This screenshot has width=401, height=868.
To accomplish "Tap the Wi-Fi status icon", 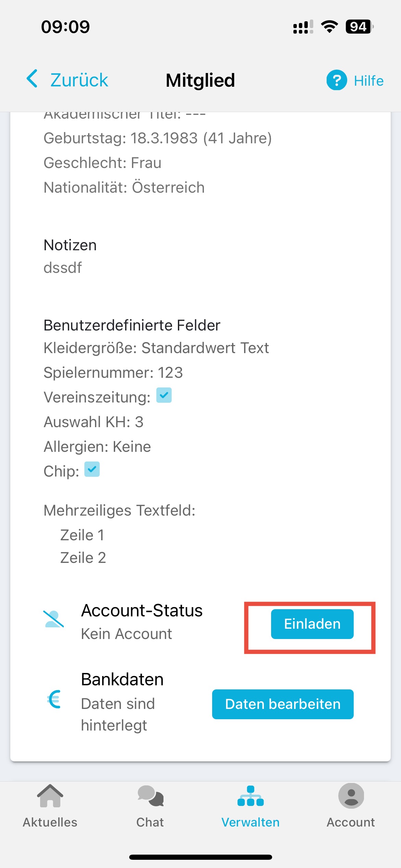I will pos(329,27).
